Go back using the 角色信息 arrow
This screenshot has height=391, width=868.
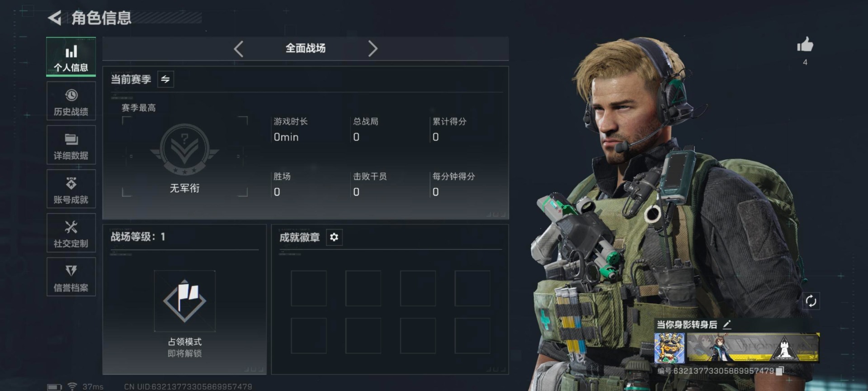55,18
